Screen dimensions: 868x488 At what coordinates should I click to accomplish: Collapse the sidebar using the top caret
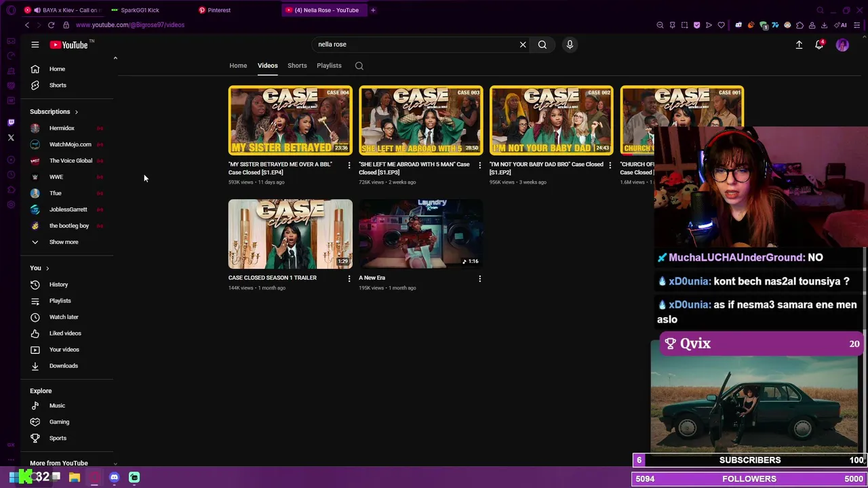point(115,58)
